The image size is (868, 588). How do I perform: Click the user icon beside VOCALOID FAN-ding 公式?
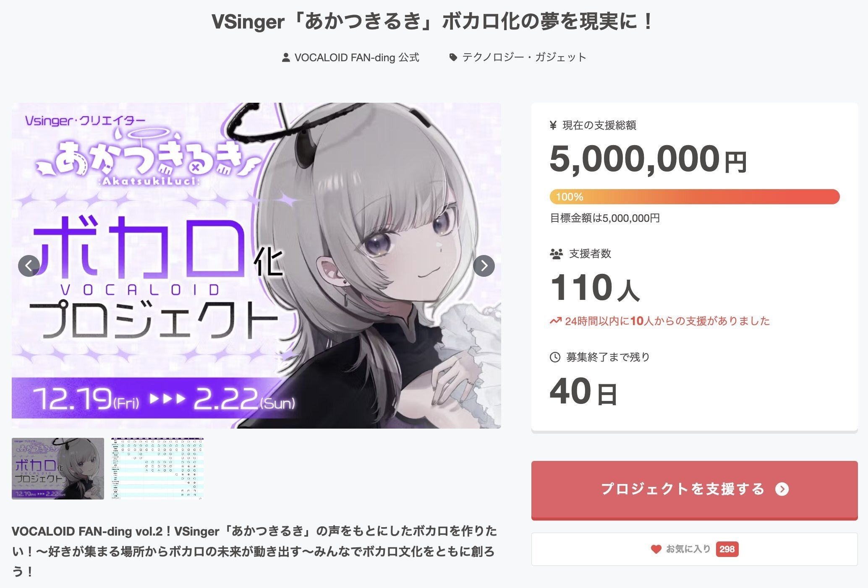pyautogui.click(x=286, y=57)
